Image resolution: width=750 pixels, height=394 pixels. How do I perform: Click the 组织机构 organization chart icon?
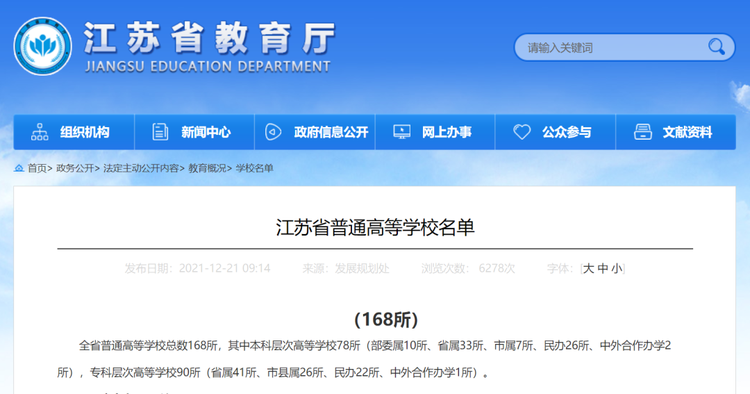pyautogui.click(x=40, y=132)
